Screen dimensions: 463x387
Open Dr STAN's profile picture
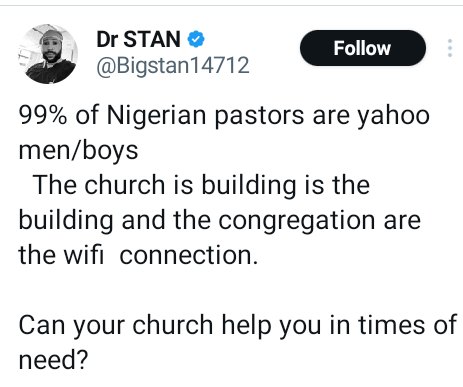pyautogui.click(x=48, y=54)
